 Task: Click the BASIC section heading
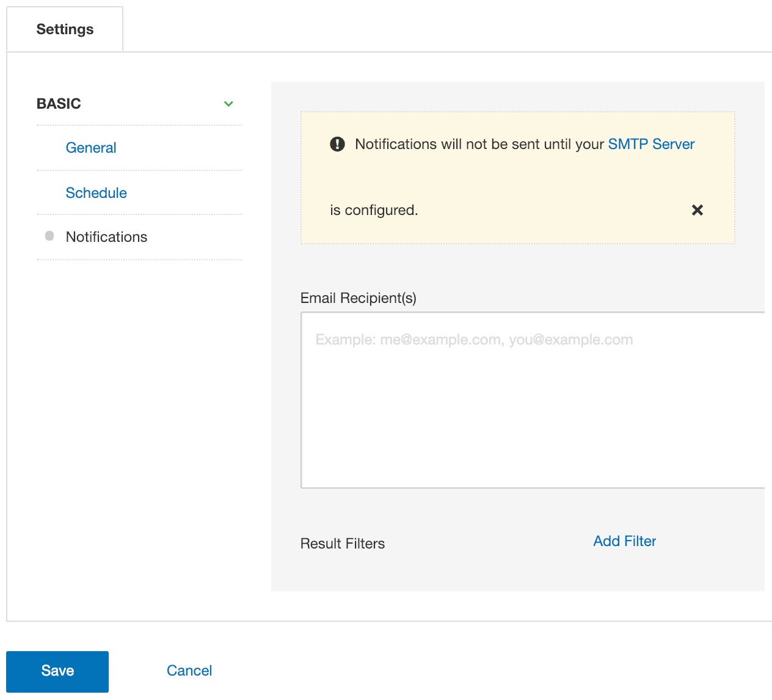[x=59, y=104]
